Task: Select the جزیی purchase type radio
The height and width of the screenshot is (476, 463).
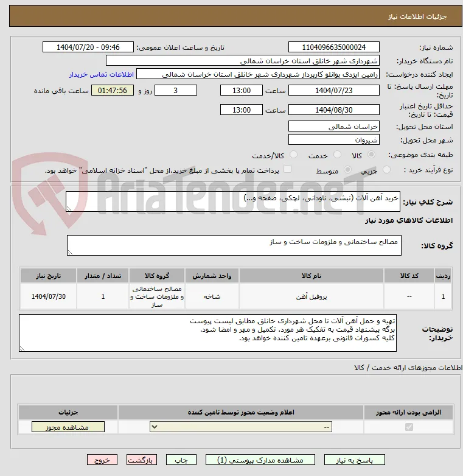Action: (386, 170)
